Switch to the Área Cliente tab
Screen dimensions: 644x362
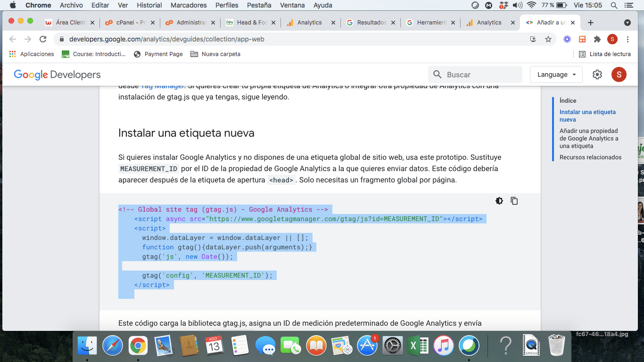click(69, 23)
